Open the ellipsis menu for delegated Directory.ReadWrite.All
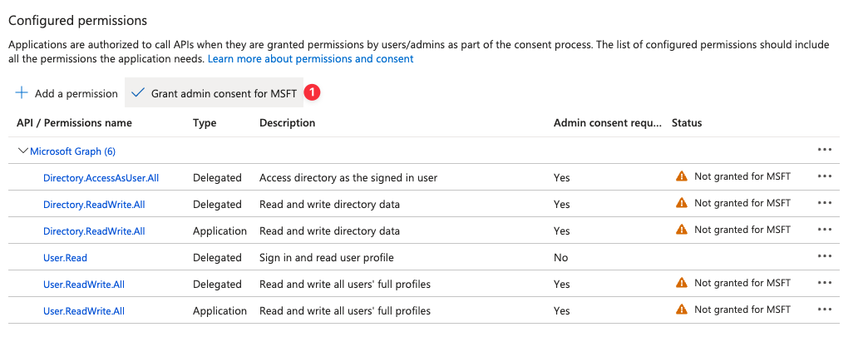 point(824,203)
